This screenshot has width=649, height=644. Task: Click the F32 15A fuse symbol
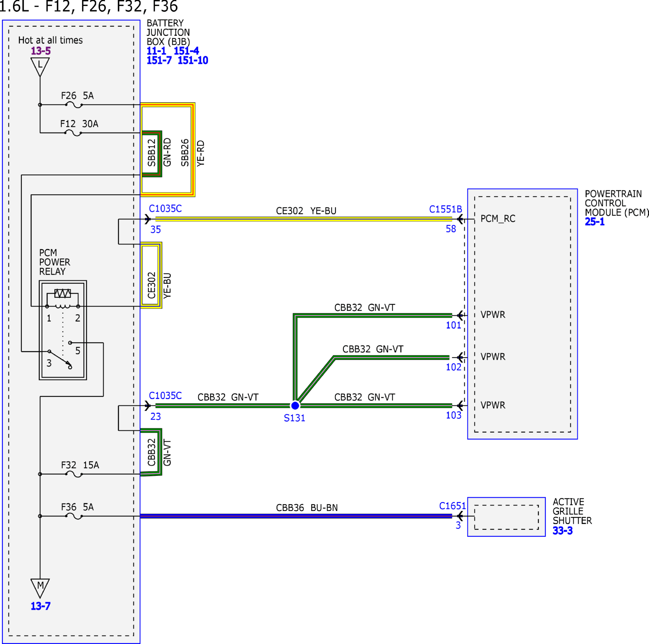74,474
